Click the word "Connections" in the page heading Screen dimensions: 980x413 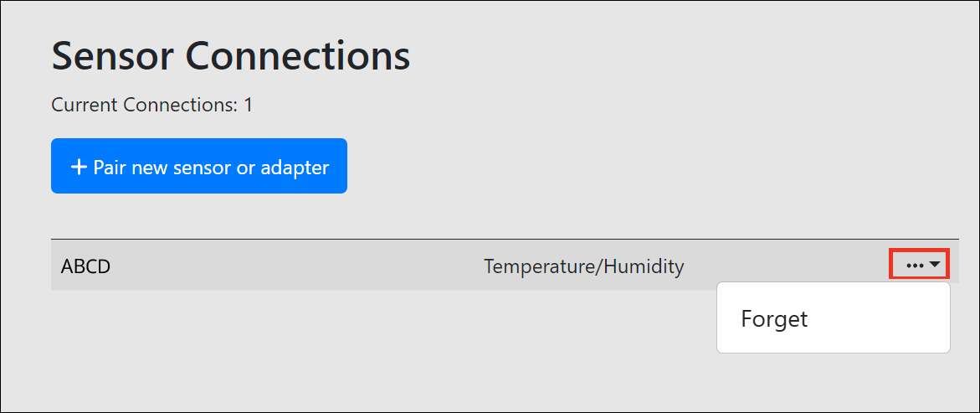click(x=297, y=57)
